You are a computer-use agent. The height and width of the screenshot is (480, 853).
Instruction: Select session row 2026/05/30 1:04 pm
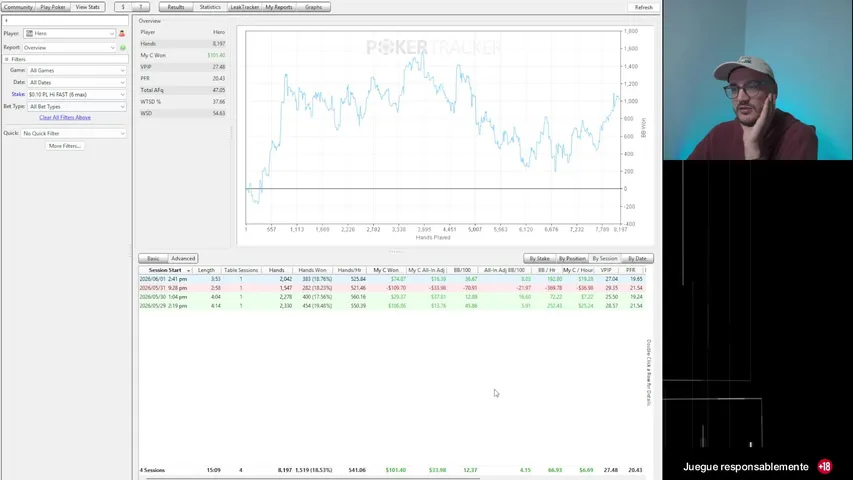tap(392, 297)
